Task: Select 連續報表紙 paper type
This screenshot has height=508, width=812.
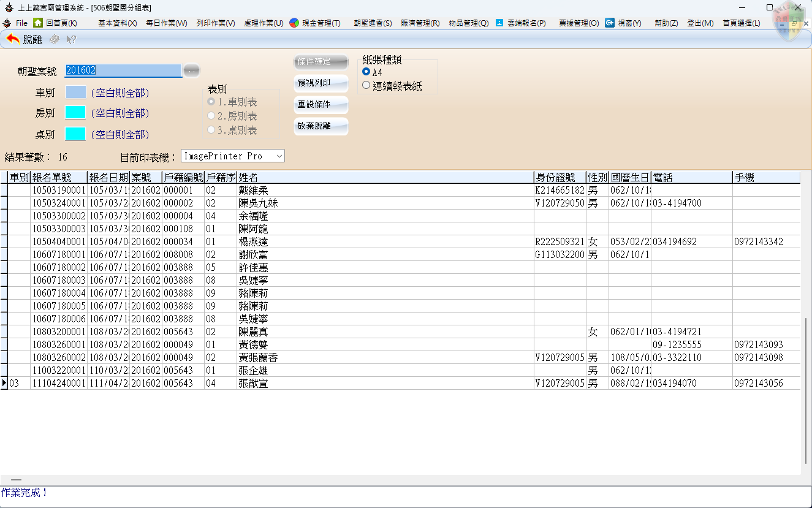Action: coord(366,86)
